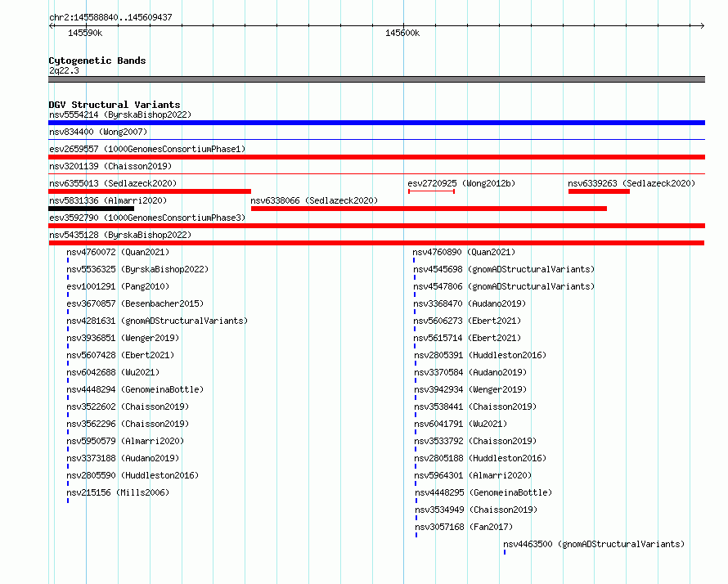Click the esv2720925 red bracket glyph
Image resolution: width=728 pixels, height=584 pixels.
click(x=431, y=191)
